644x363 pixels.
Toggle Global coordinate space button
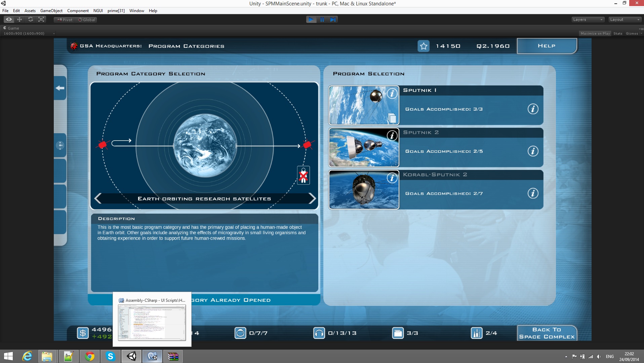(87, 20)
